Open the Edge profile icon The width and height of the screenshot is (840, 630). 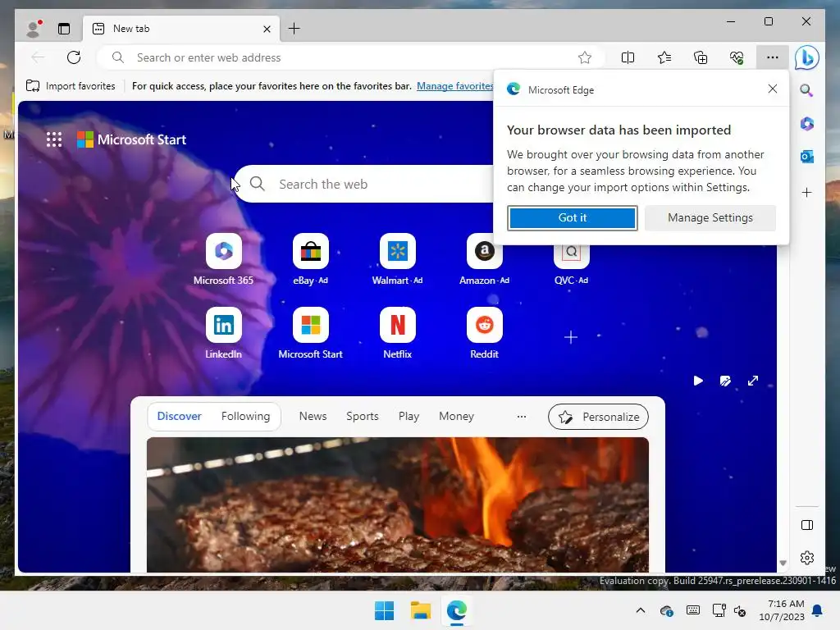34,29
